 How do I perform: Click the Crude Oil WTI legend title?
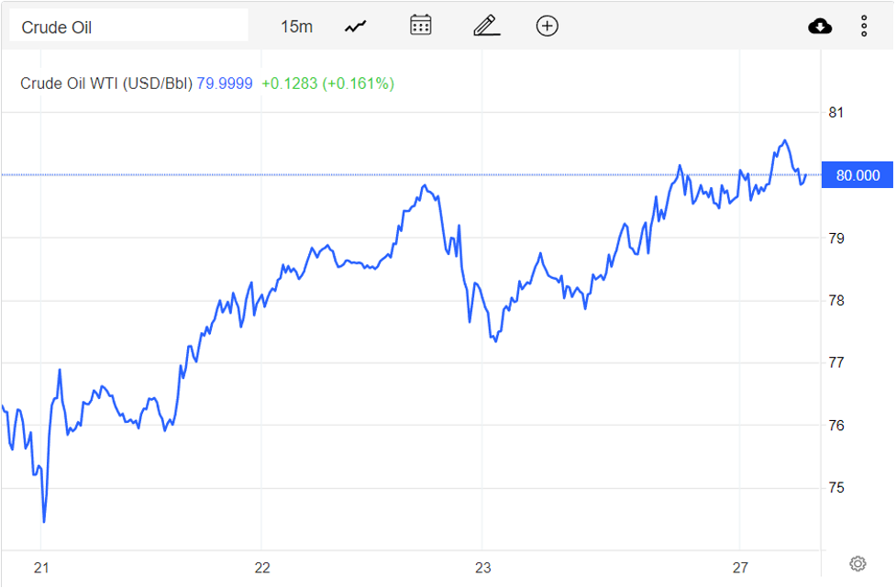tap(106, 83)
